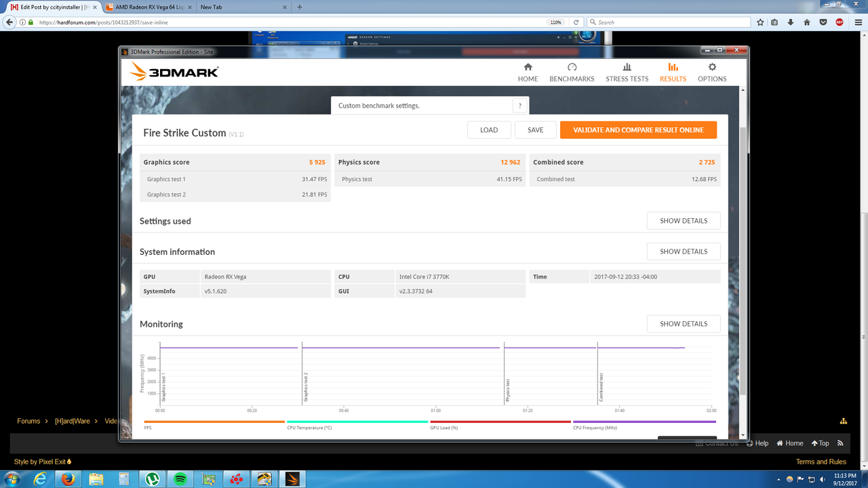Toggle CPU Temperature series in the chart
The image size is (868, 488).
click(x=309, y=428)
